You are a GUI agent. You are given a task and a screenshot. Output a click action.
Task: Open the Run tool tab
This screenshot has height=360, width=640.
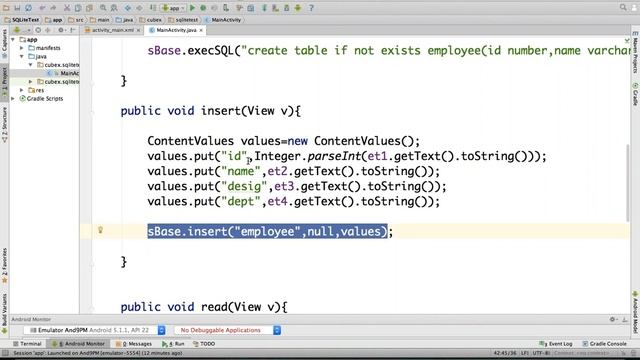[x=173, y=344]
